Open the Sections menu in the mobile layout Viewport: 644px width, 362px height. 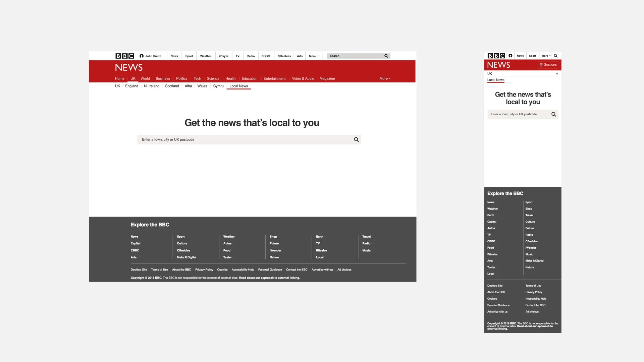pyautogui.click(x=548, y=65)
